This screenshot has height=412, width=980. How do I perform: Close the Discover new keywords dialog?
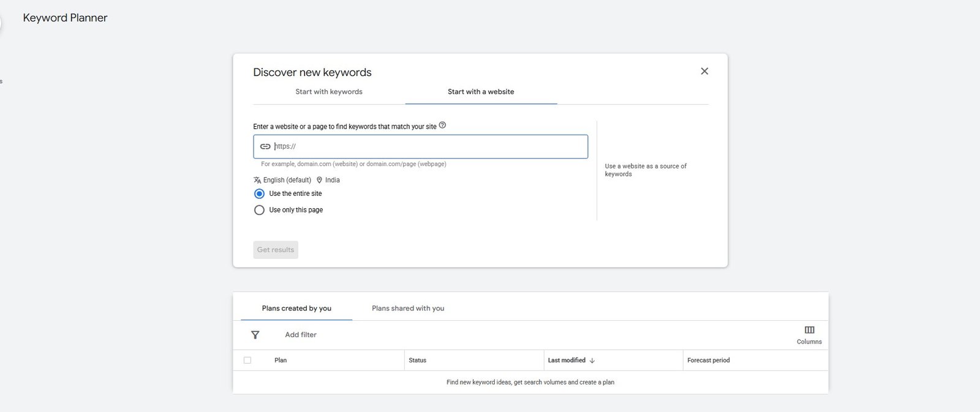pyautogui.click(x=704, y=71)
